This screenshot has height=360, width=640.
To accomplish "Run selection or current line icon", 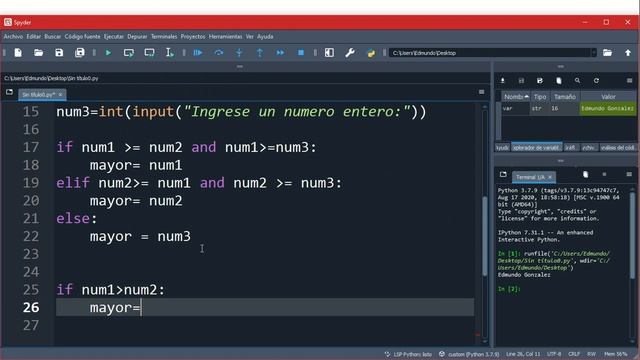I will click(169, 53).
